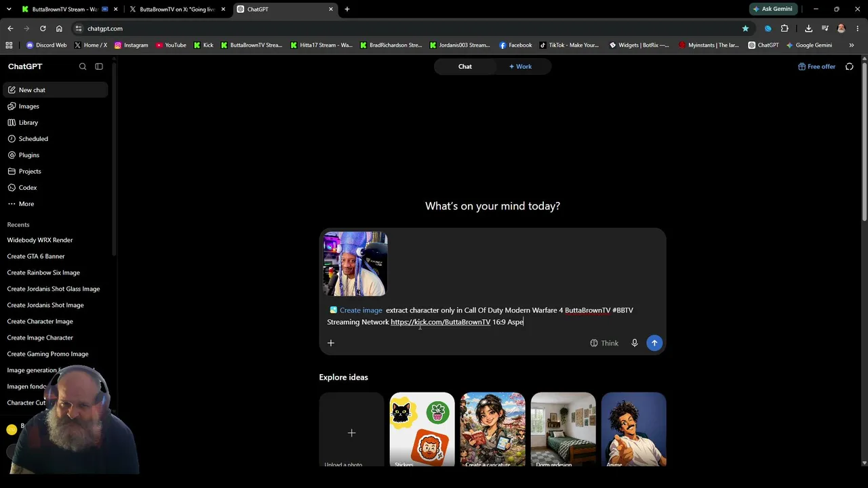Open Images in the sidebar
This screenshot has width=868, height=488.
54,106
